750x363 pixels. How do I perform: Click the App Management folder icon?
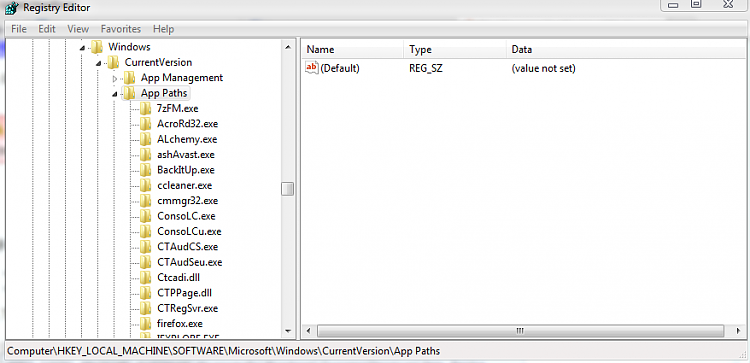click(x=129, y=77)
